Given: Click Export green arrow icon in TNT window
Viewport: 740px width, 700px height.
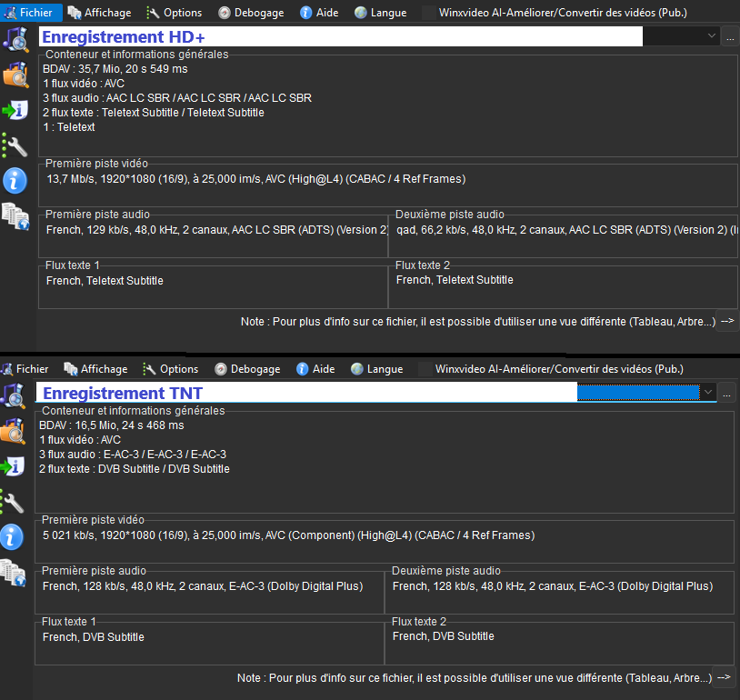Looking at the screenshot, I should (x=12, y=467).
